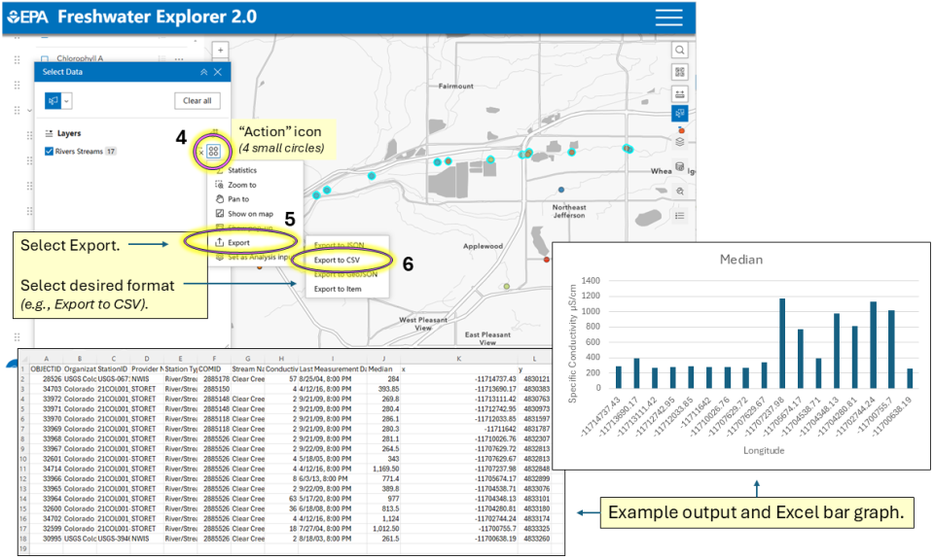Open the basemap gallery grid icon
934x560 pixels.
coord(680,72)
